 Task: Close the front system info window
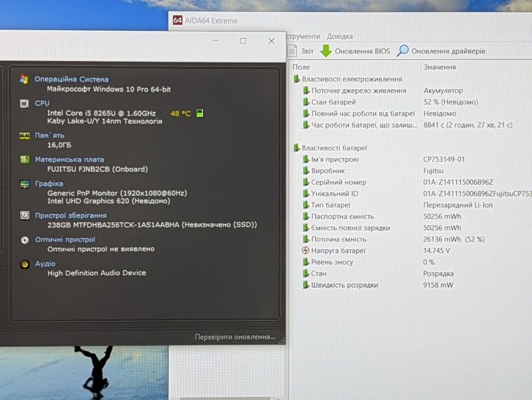[271, 41]
